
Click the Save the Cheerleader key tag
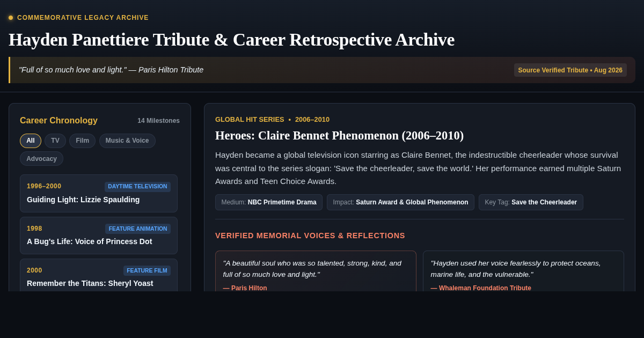[531, 202]
